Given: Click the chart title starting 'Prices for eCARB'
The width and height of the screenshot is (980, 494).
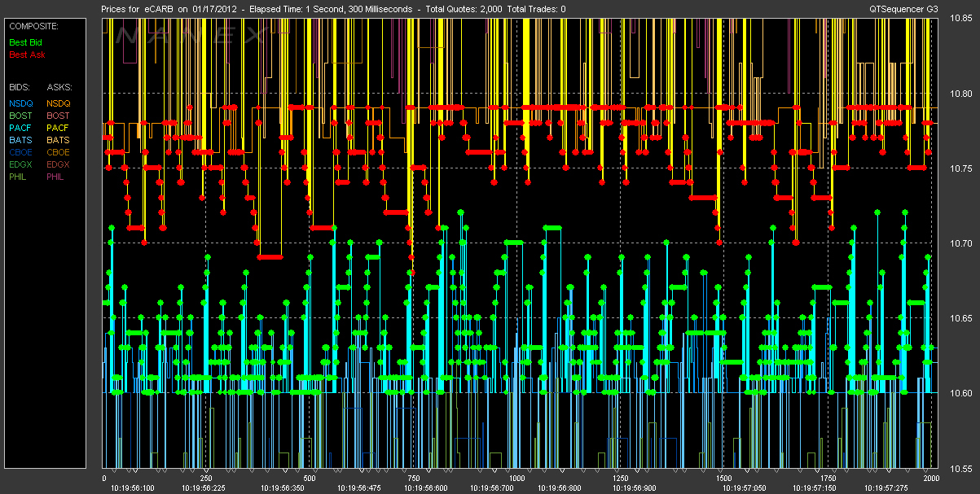Looking at the screenshot, I should pyautogui.click(x=334, y=9).
